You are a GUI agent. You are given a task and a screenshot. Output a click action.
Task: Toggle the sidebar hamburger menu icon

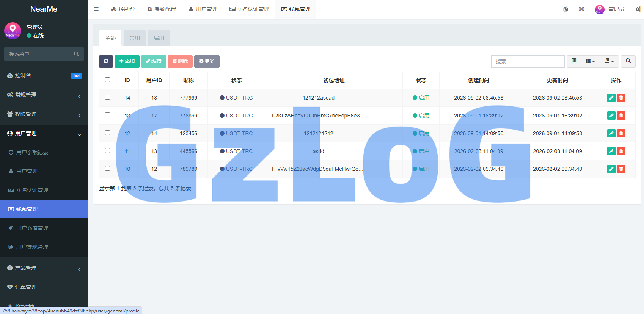click(x=96, y=9)
